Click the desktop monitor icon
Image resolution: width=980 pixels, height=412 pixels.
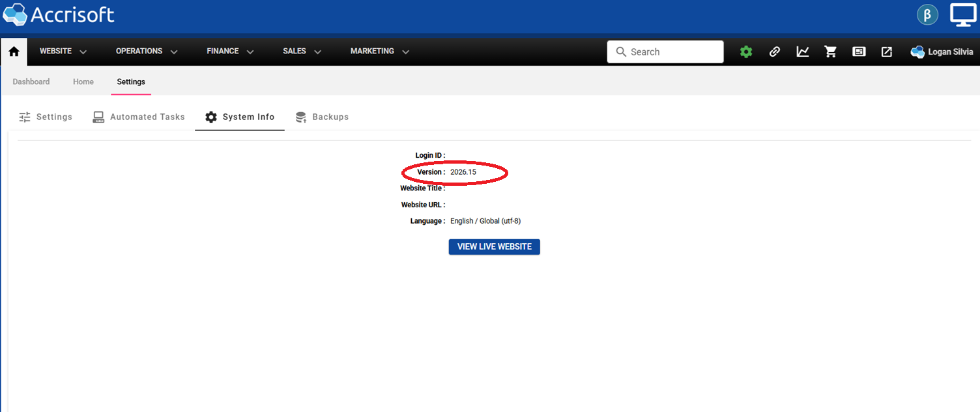click(962, 15)
